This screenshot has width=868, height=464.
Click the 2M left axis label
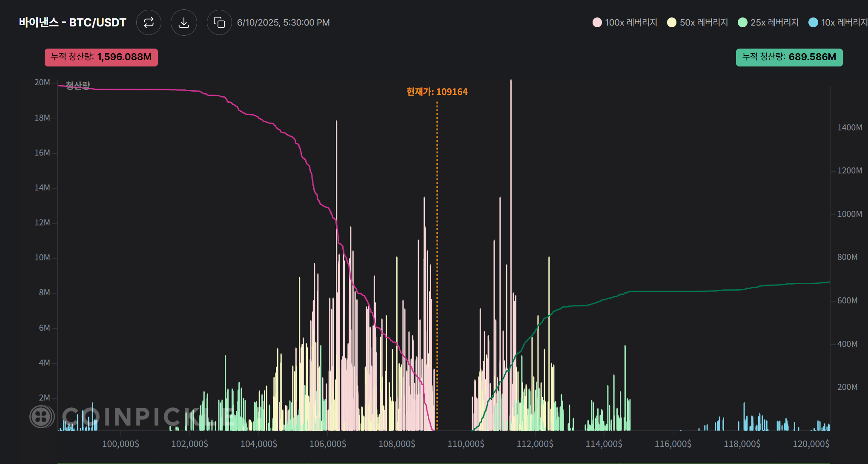coord(44,398)
